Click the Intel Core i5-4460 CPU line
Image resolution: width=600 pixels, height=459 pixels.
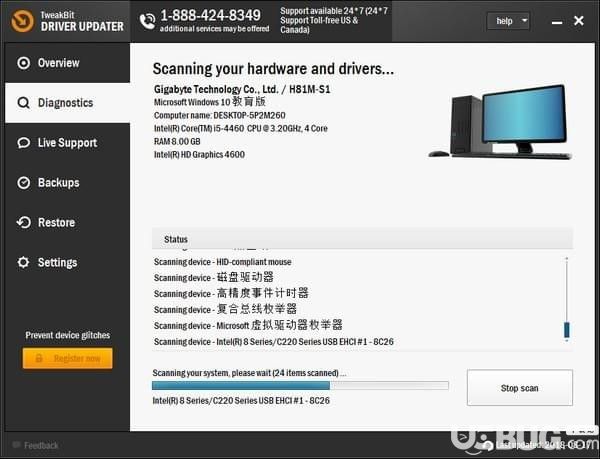click(241, 128)
